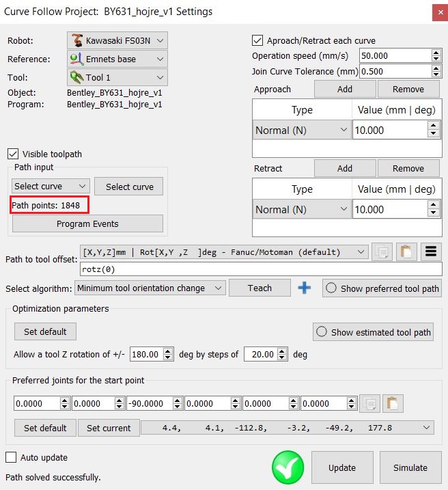Click the Path points: 1848 text
This screenshot has height=490, width=448.
[x=46, y=205]
